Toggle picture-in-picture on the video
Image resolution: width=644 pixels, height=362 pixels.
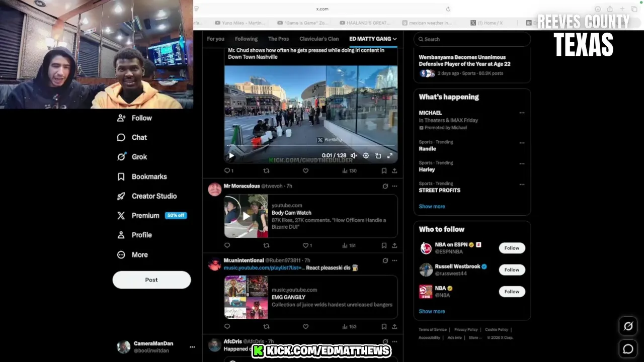[x=378, y=156]
